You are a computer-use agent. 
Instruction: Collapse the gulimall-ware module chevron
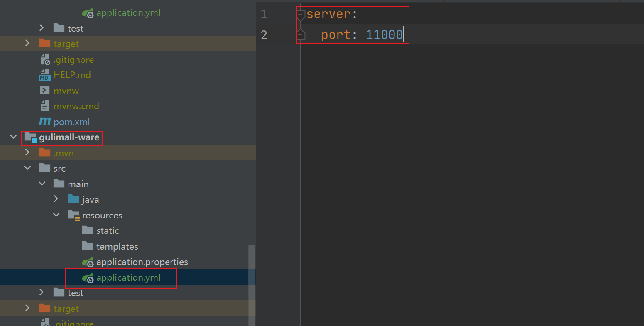pos(13,137)
